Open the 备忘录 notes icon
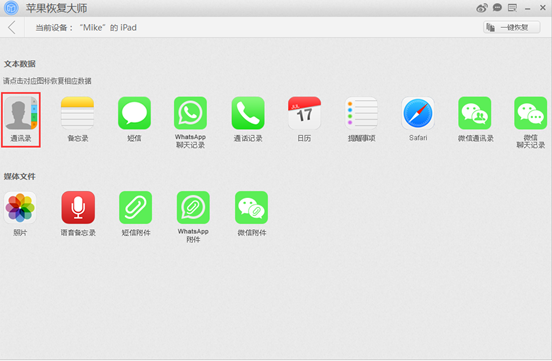This screenshot has height=361, width=552. (77, 113)
